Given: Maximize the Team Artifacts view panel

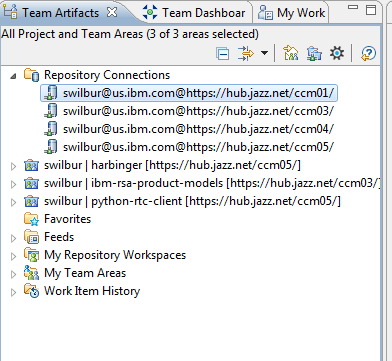Looking at the screenshot, I should [x=371, y=10].
